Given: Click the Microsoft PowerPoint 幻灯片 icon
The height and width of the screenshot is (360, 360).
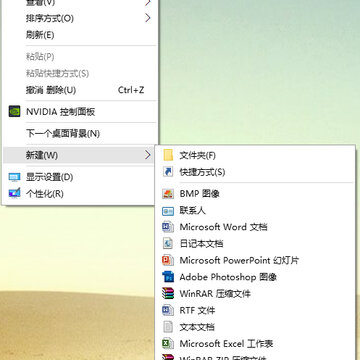Looking at the screenshot, I should pyautogui.click(x=168, y=260).
